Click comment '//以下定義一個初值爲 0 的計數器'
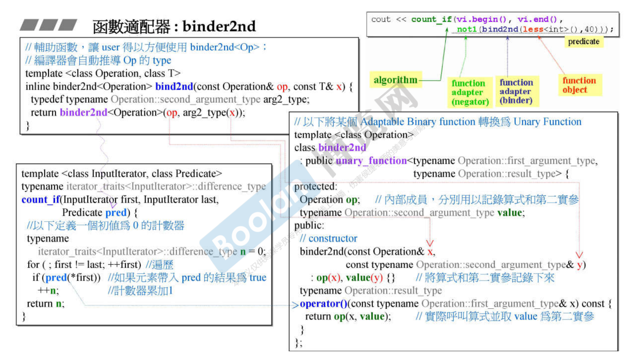630x364 pixels. click(106, 225)
